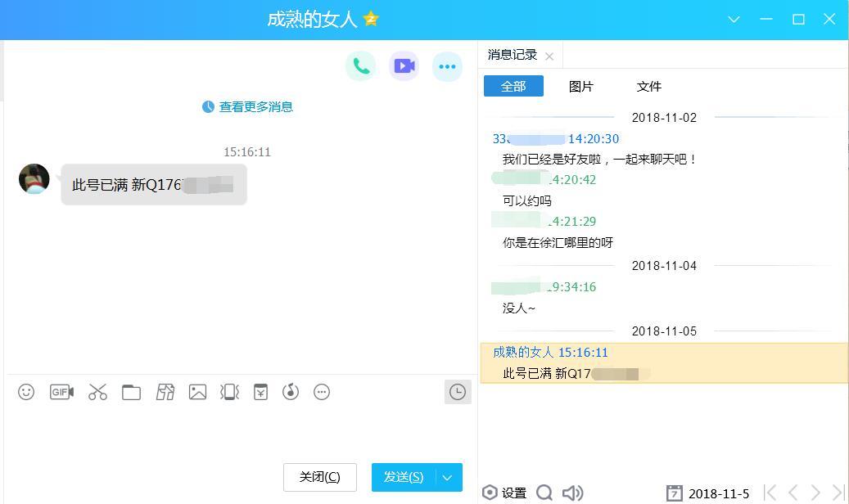Open the send options dropdown arrow
Screen dimensions: 849x504
coord(447,477)
